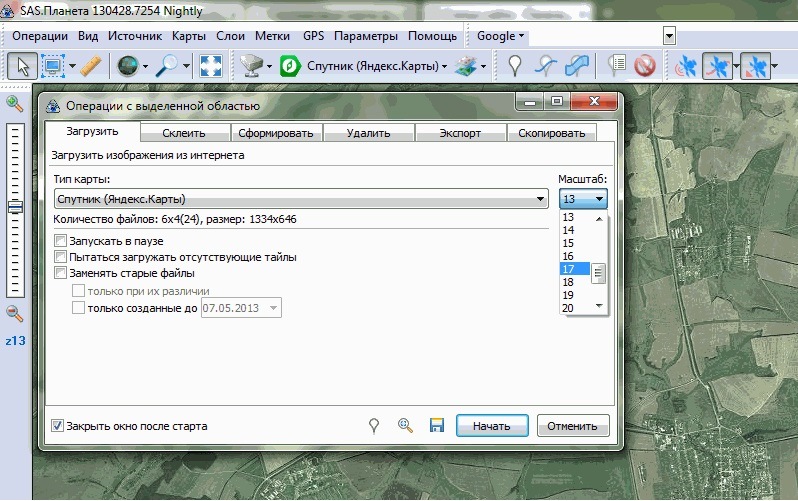Open the Карты menu
This screenshot has width=798, height=501.
[189, 36]
